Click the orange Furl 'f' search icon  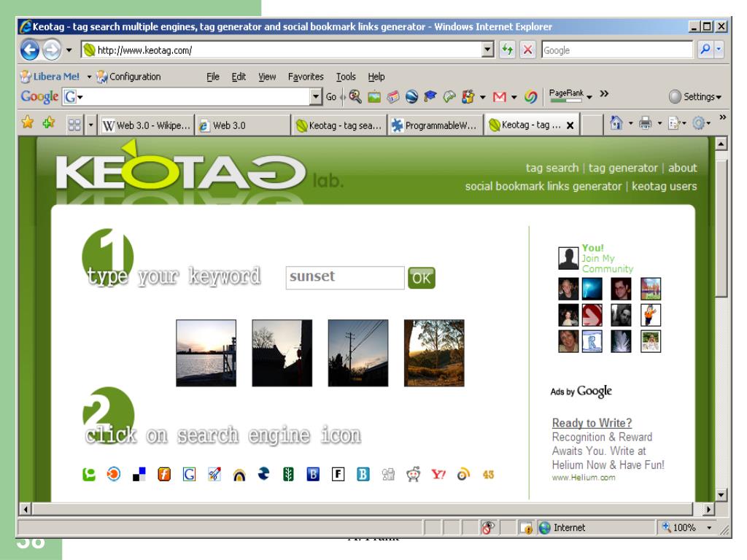(164, 474)
